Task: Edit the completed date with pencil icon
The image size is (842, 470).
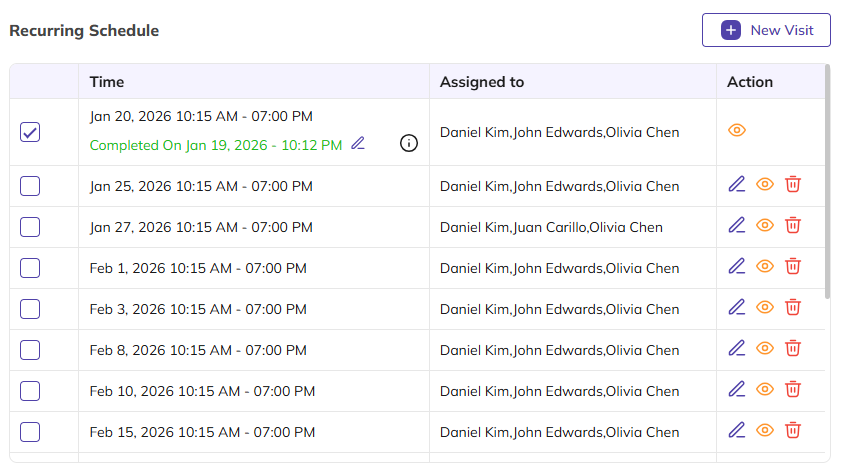Action: (x=358, y=144)
